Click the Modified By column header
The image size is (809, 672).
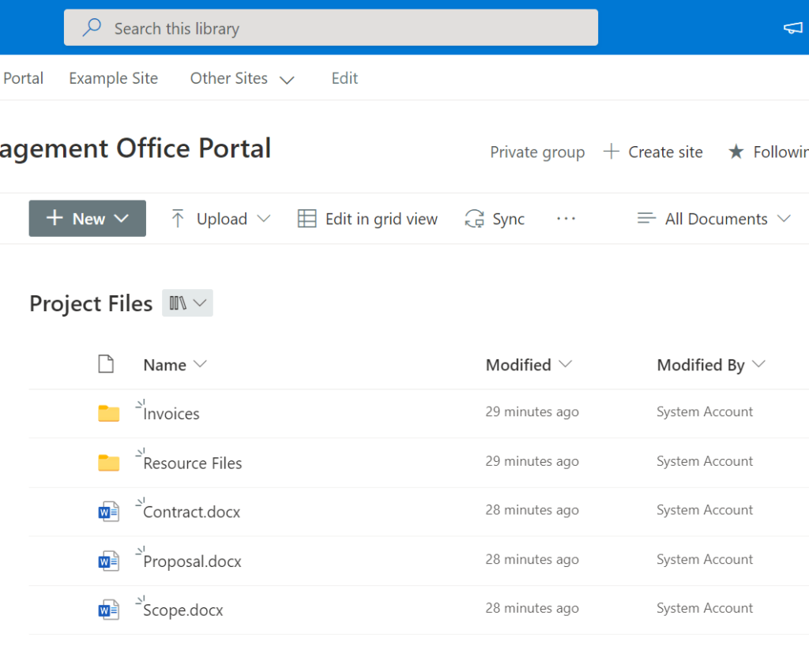click(x=701, y=365)
